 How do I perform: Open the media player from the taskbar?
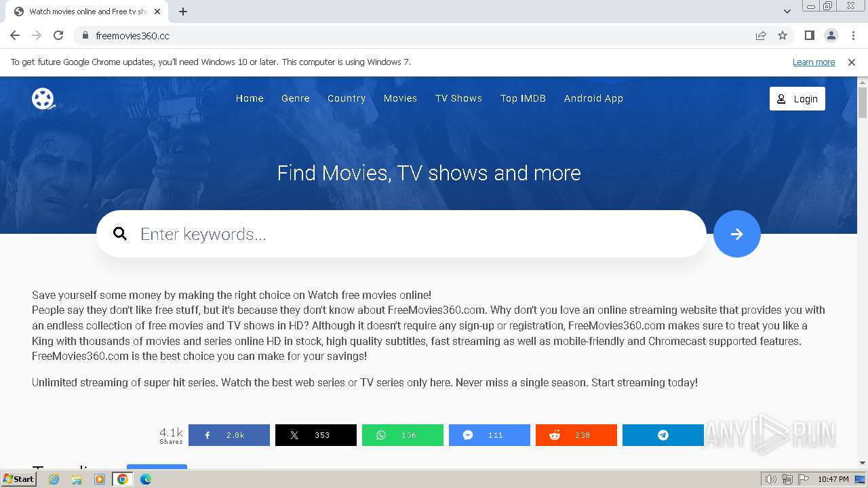100,479
